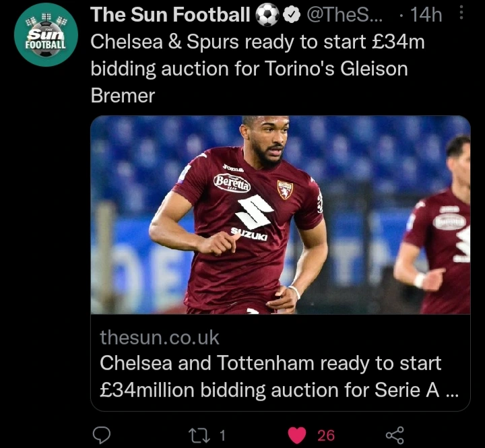Image resolution: width=485 pixels, height=448 pixels.
Task: Click the 26 likes count
Action: (326, 435)
